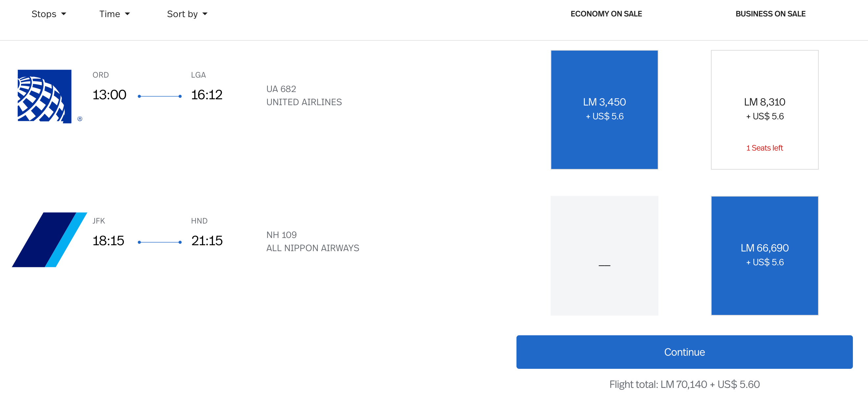Click the United Airlines logo

click(x=44, y=96)
